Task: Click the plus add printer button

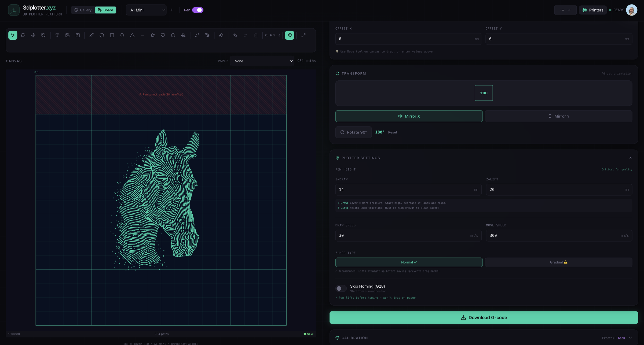Action: click(171, 10)
